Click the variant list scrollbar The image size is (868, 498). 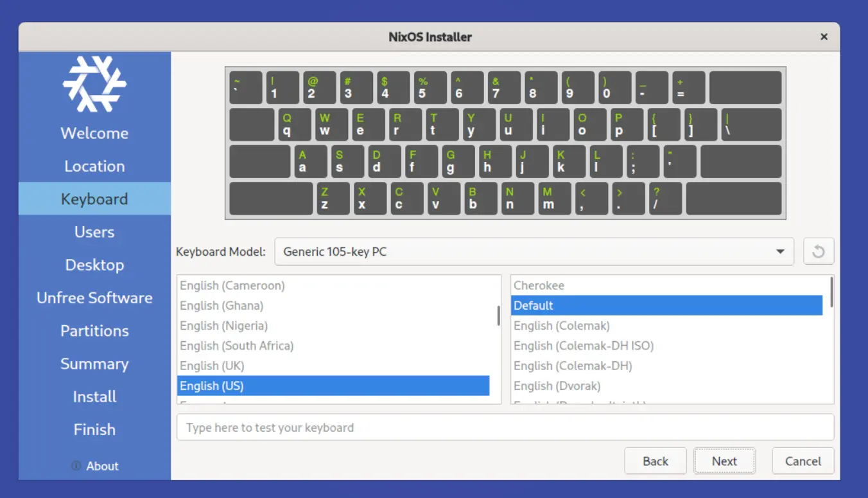[831, 292]
